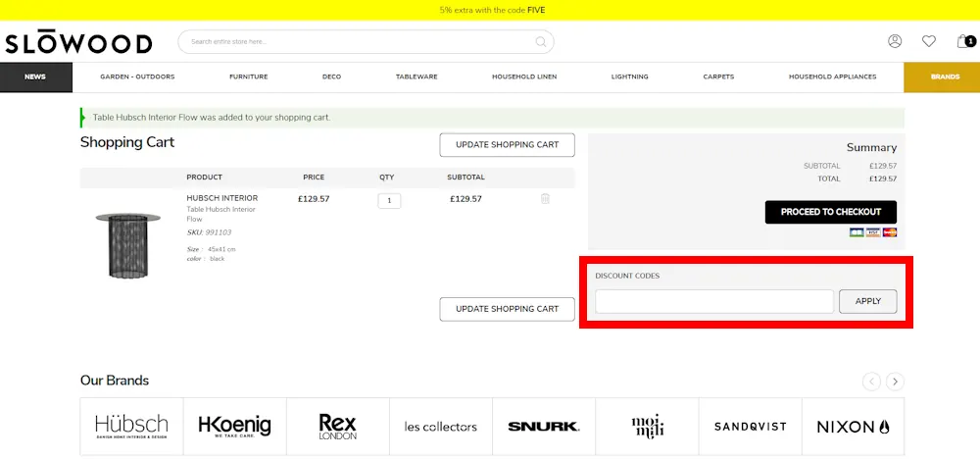Open the Furniture menu
The image size is (980, 459).
[248, 76]
